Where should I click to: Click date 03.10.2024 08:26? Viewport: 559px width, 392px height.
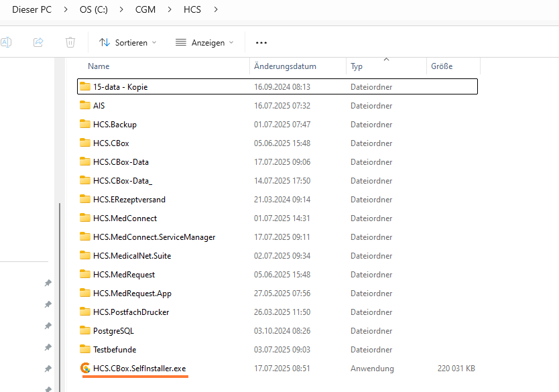coord(282,331)
